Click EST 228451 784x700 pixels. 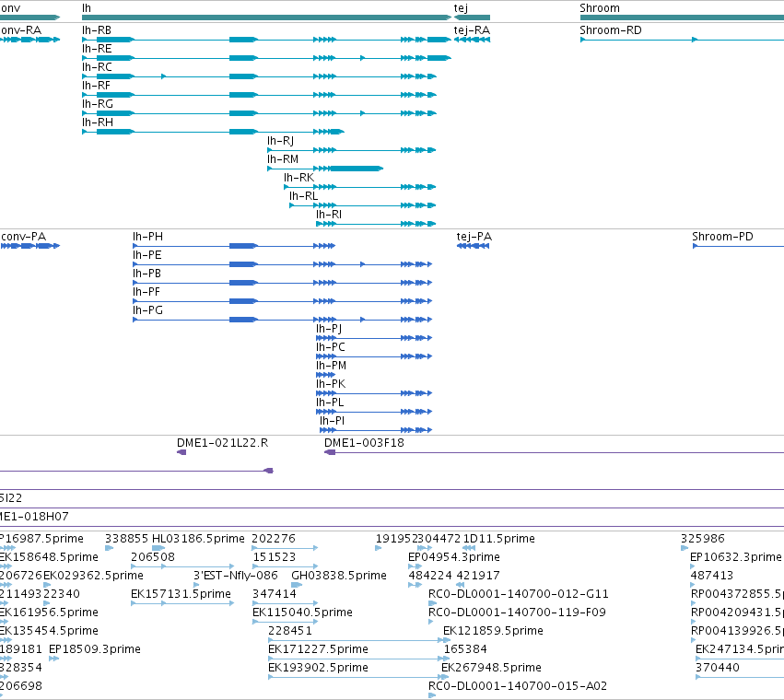click(290, 631)
